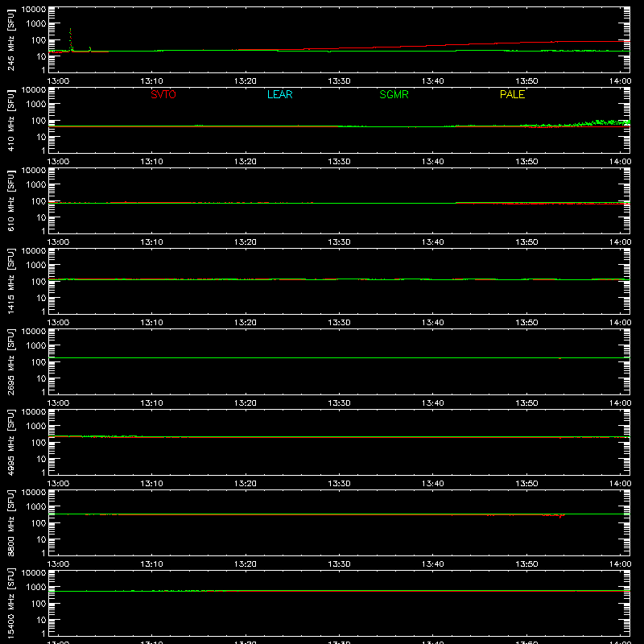Click the 13:00 tick under 4995 MHz plot

click(58, 484)
